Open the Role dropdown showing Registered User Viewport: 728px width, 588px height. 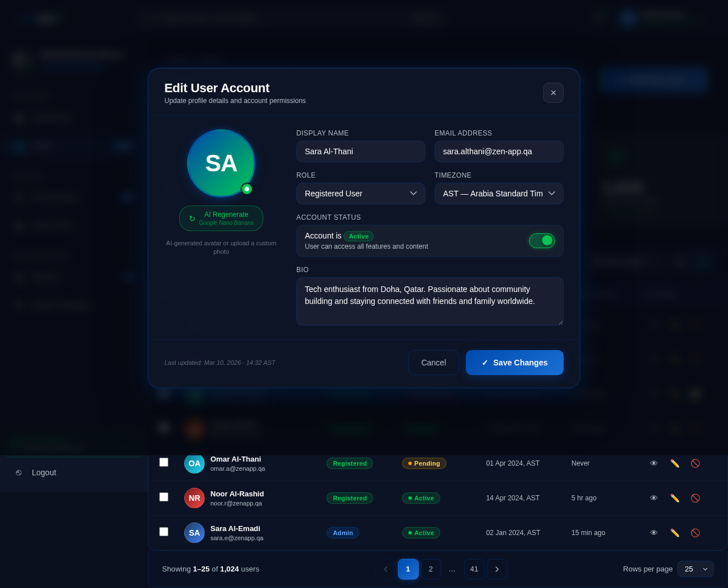pyautogui.click(x=361, y=194)
